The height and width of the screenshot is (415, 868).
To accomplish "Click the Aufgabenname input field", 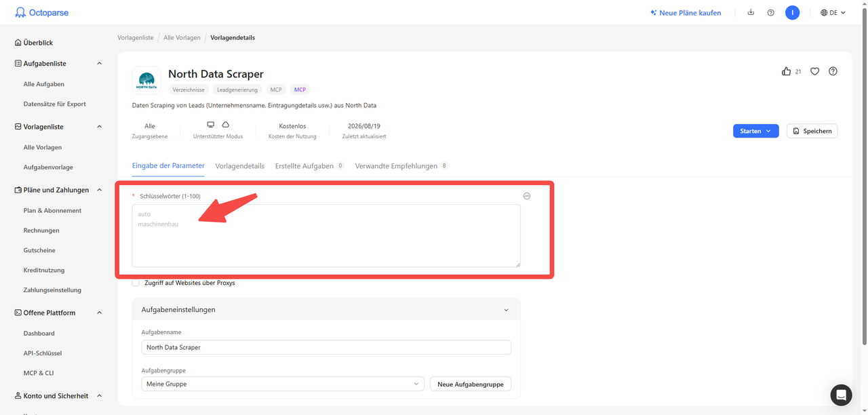I will [x=326, y=347].
